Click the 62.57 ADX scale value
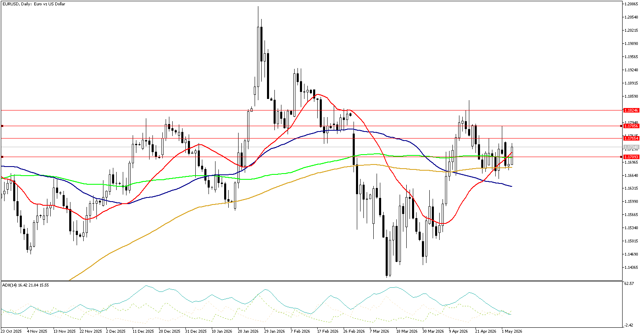The width and height of the screenshot is (644, 336). (629, 284)
